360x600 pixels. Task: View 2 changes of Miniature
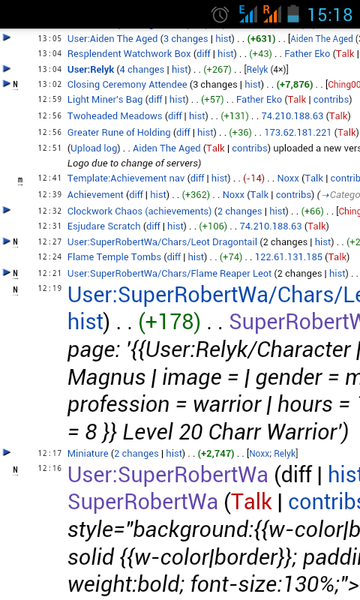(136, 453)
